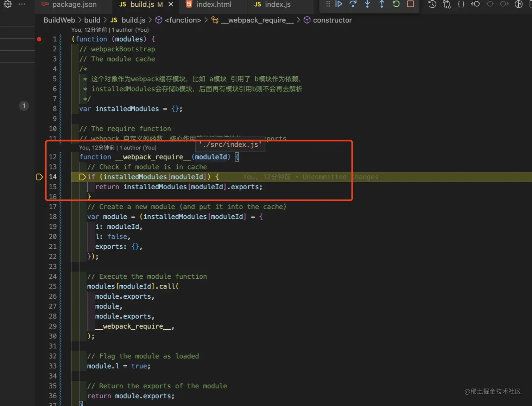Click 'exports: {},' property line
The image size is (532, 406).
click(x=119, y=247)
